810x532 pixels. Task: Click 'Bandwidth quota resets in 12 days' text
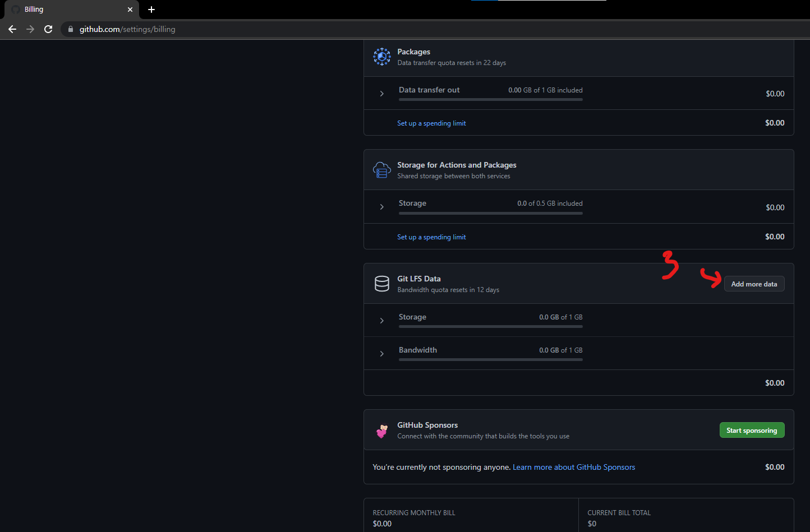(x=448, y=290)
